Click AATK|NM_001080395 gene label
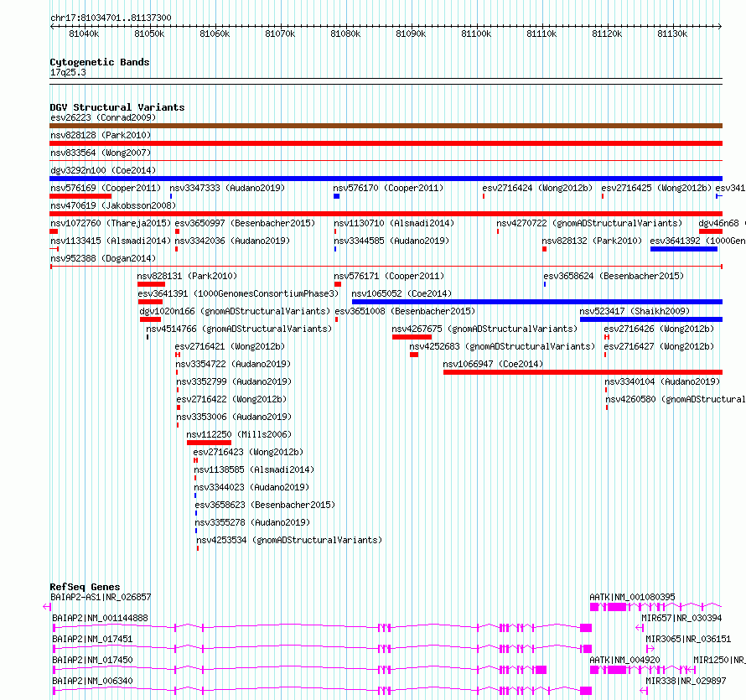 (x=632, y=597)
